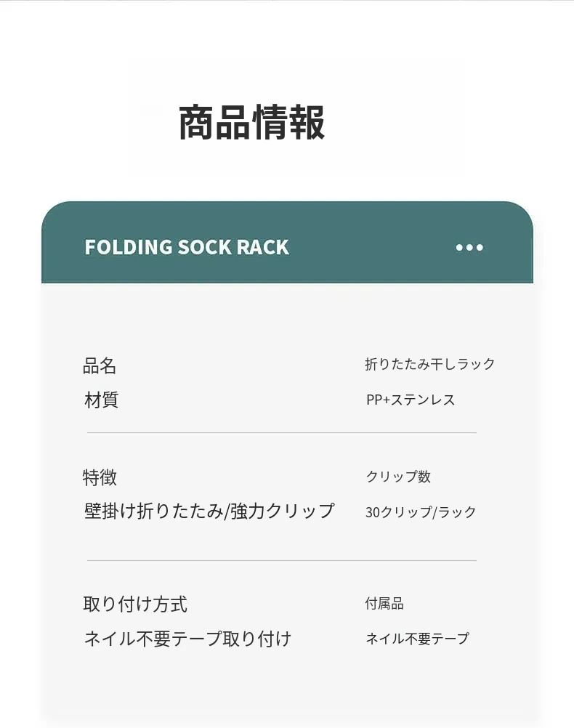Click the 品名 label
Viewport: 574px width, 728px height.
point(100,365)
